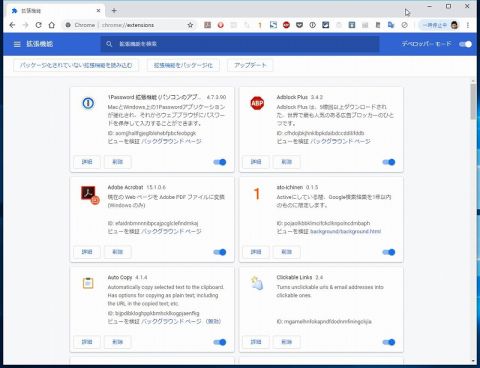The image size is (480, 368).
Task: Click the 'Clickable Links' extension title text
Action: point(294,277)
